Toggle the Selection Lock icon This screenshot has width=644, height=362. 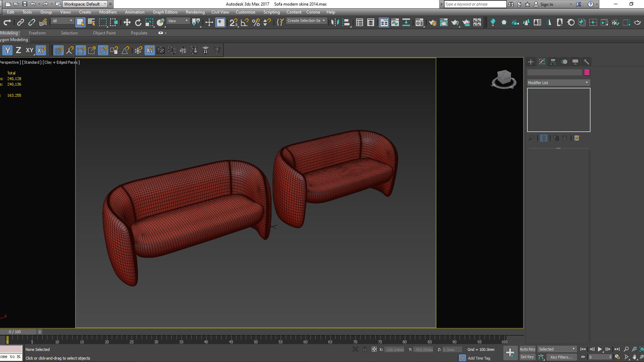point(365,350)
